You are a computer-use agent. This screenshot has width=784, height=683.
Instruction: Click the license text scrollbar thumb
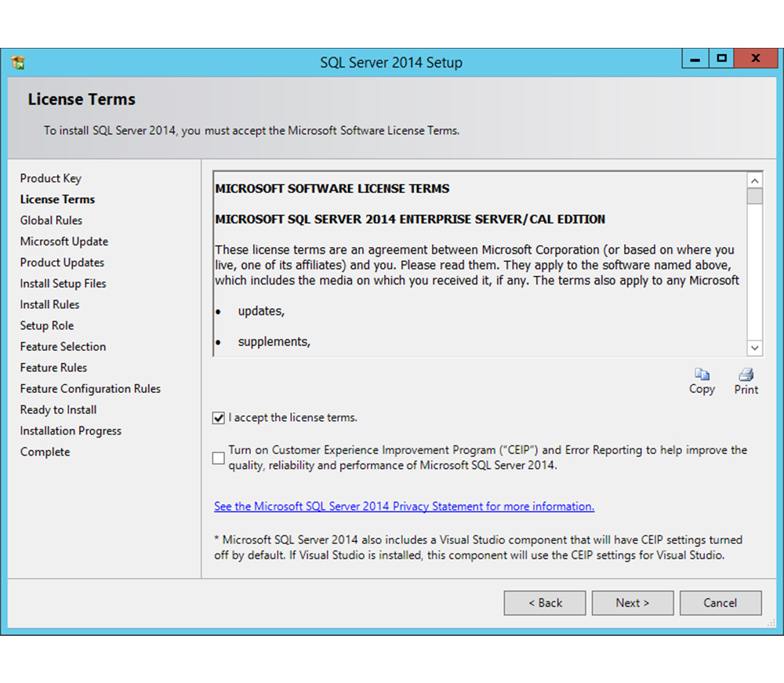point(754,196)
